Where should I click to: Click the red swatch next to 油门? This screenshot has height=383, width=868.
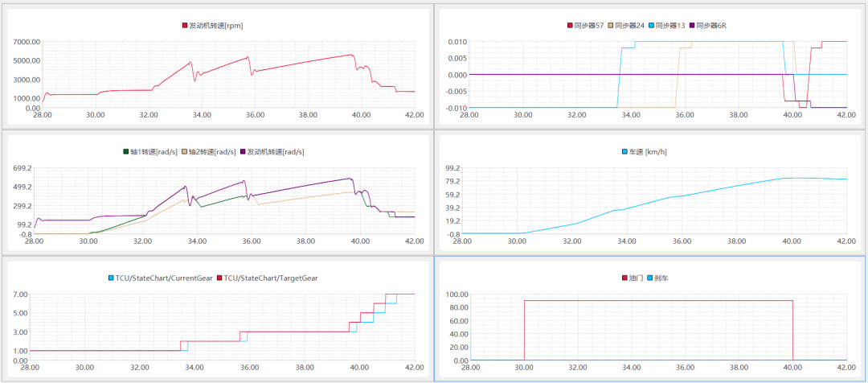coord(625,278)
